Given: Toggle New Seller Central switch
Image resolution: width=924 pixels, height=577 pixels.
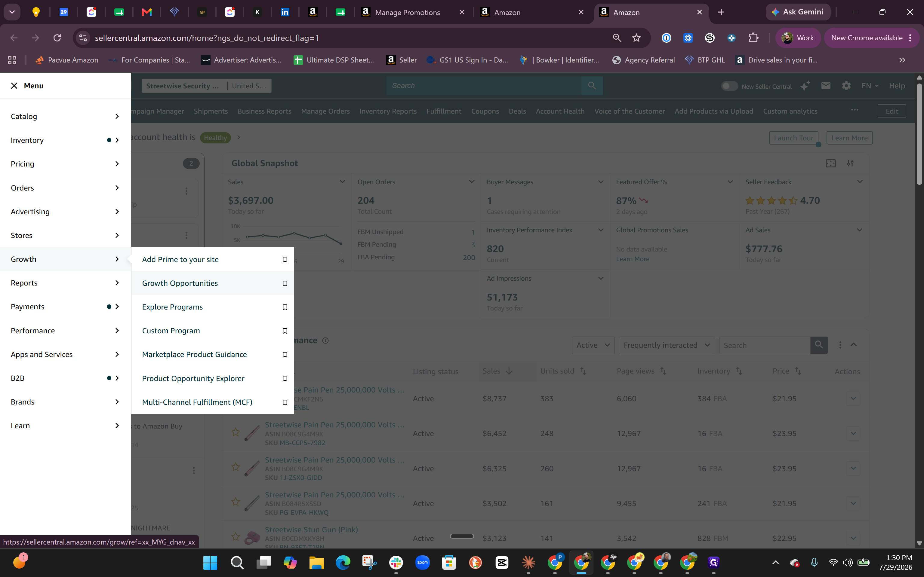Looking at the screenshot, I should [x=729, y=86].
